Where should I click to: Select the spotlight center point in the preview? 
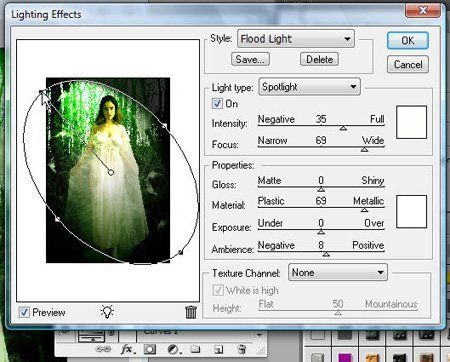pos(111,172)
